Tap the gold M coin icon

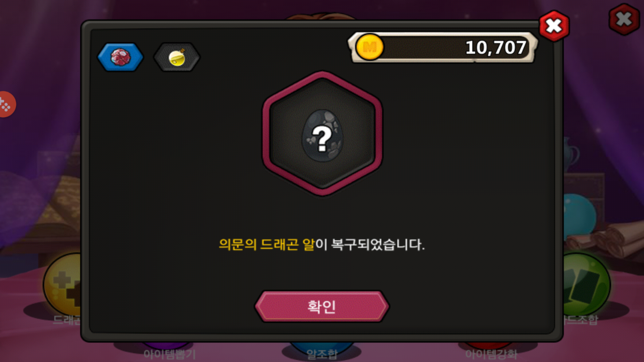pyautogui.click(x=369, y=47)
